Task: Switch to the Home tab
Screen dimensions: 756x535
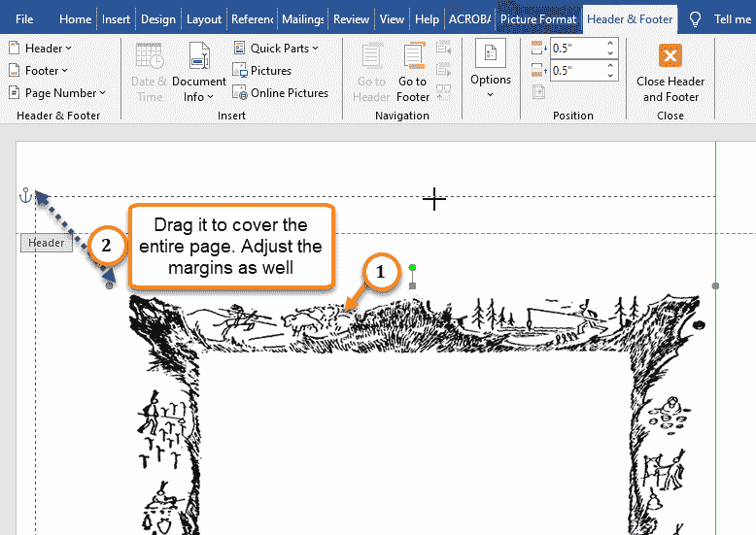Action: 75,19
